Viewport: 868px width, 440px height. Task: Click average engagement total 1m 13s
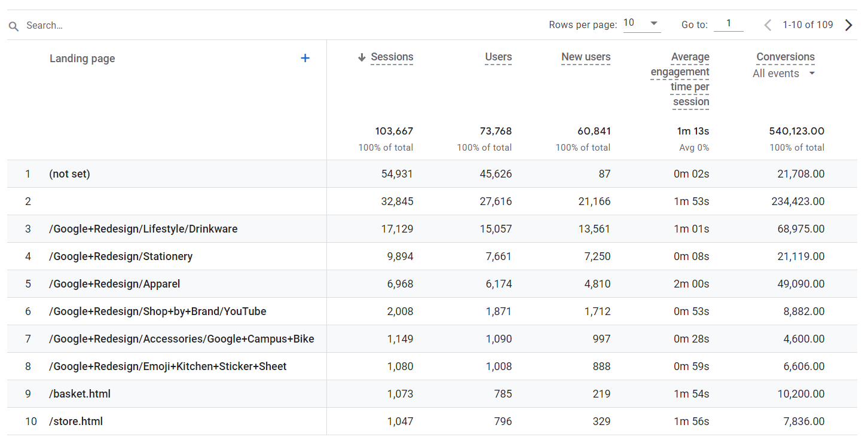(x=693, y=131)
